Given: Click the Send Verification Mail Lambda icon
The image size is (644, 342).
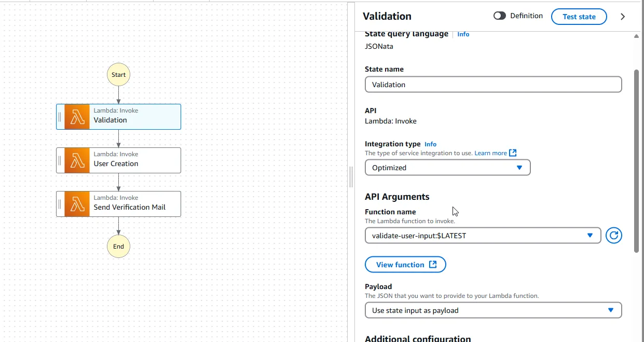Looking at the screenshot, I should tap(77, 204).
